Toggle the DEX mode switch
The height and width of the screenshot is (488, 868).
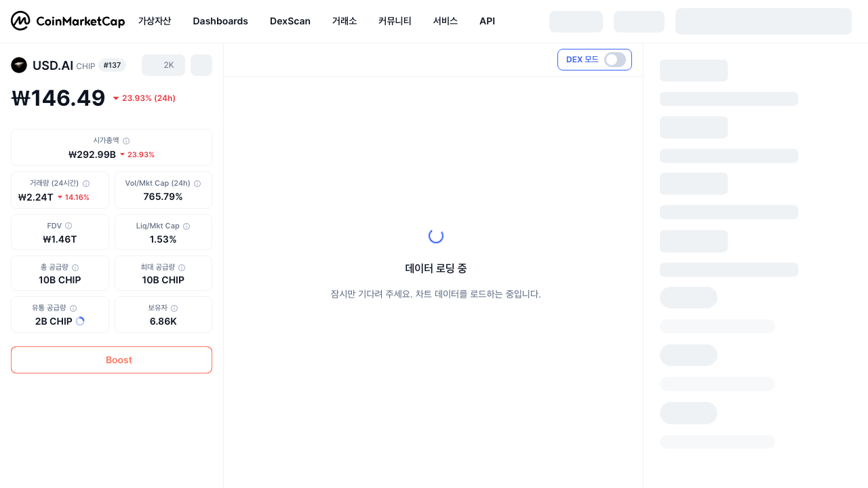click(615, 60)
